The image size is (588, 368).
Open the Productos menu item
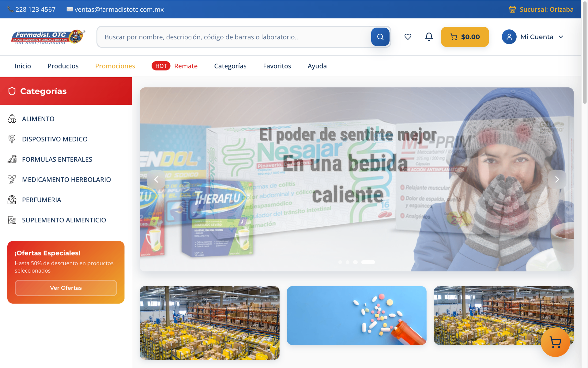pos(63,66)
